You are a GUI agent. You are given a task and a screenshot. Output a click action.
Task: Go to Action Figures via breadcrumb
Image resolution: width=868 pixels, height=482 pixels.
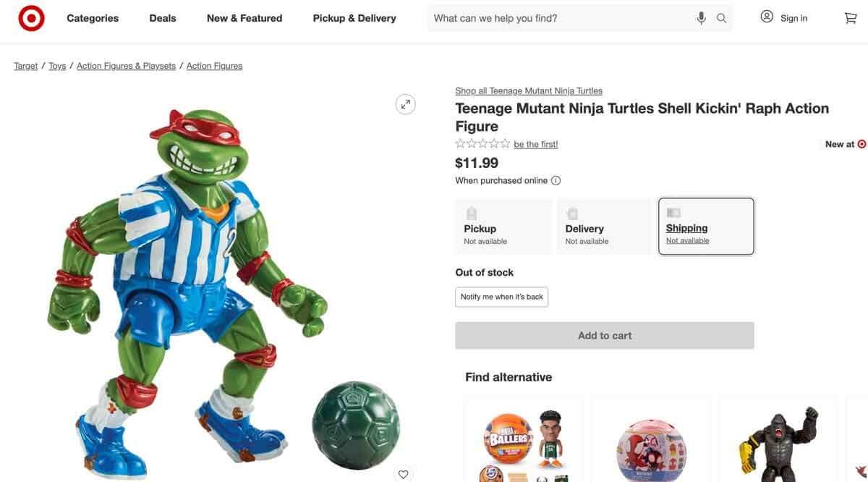[214, 65]
